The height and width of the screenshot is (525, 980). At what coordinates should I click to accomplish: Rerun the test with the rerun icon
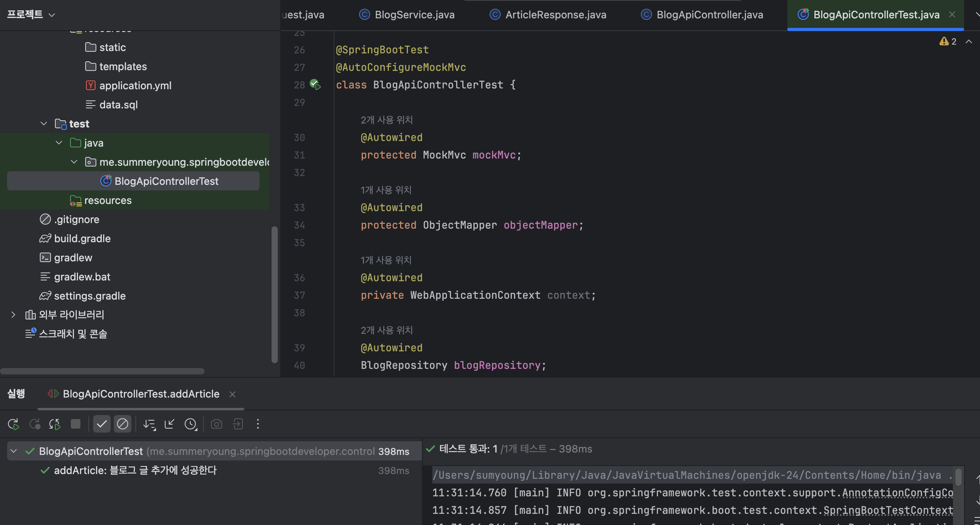point(13,424)
